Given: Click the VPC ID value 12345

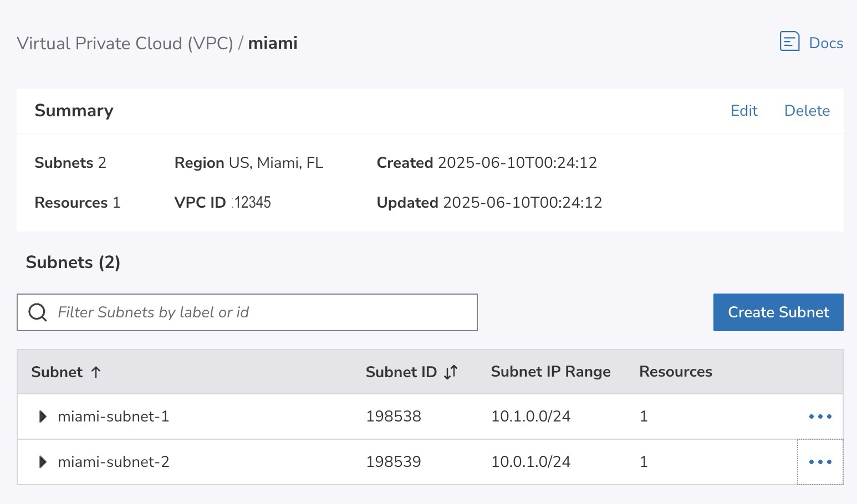Looking at the screenshot, I should [253, 203].
